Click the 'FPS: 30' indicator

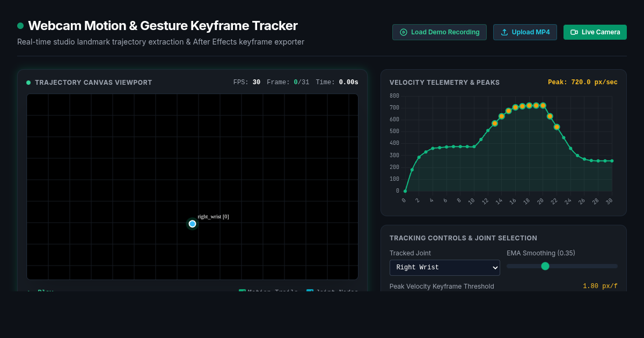[x=247, y=83]
